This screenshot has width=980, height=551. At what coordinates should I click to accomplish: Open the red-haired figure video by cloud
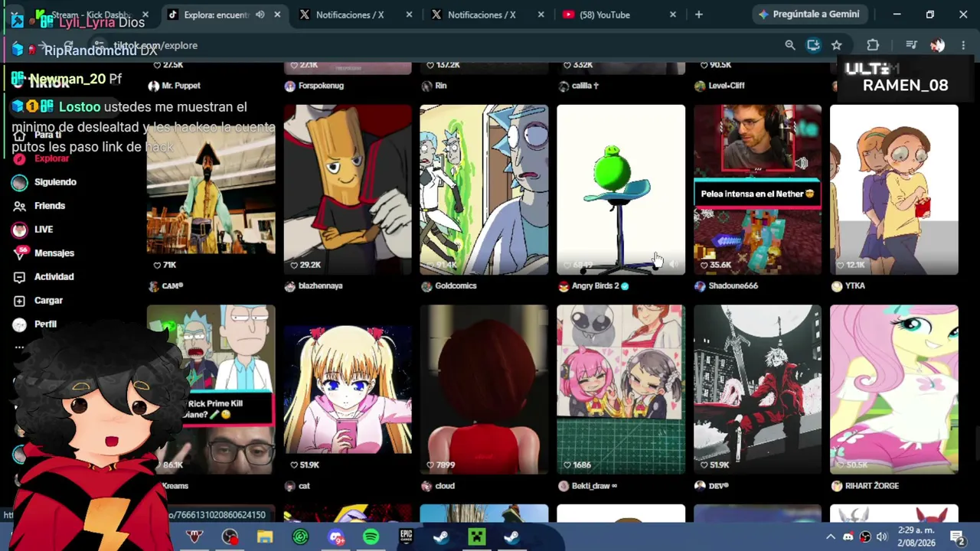(x=484, y=390)
